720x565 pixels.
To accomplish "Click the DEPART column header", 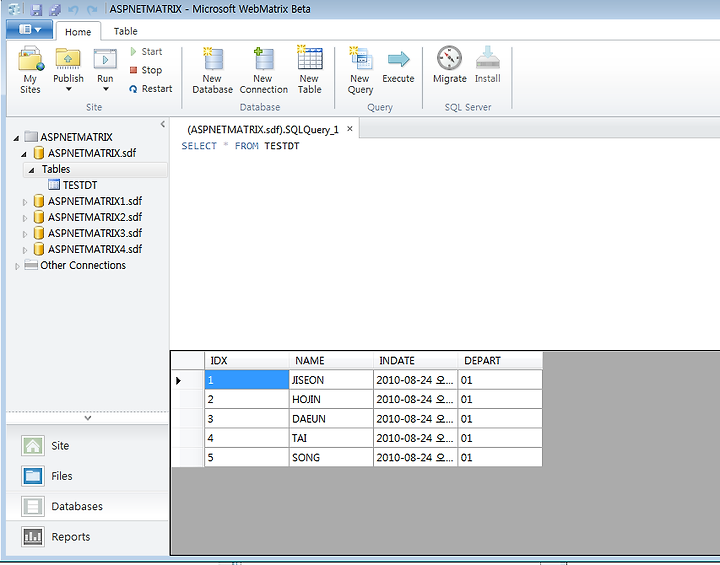I will coord(500,361).
